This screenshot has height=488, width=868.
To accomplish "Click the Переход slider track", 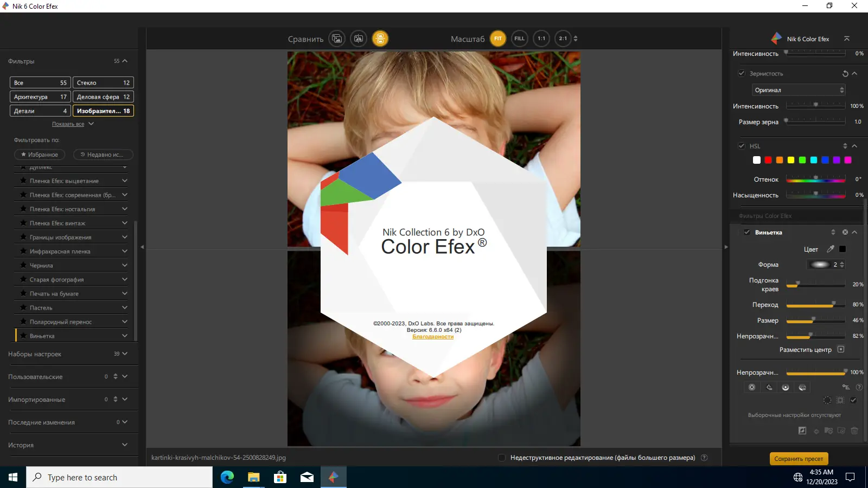I will (816, 305).
